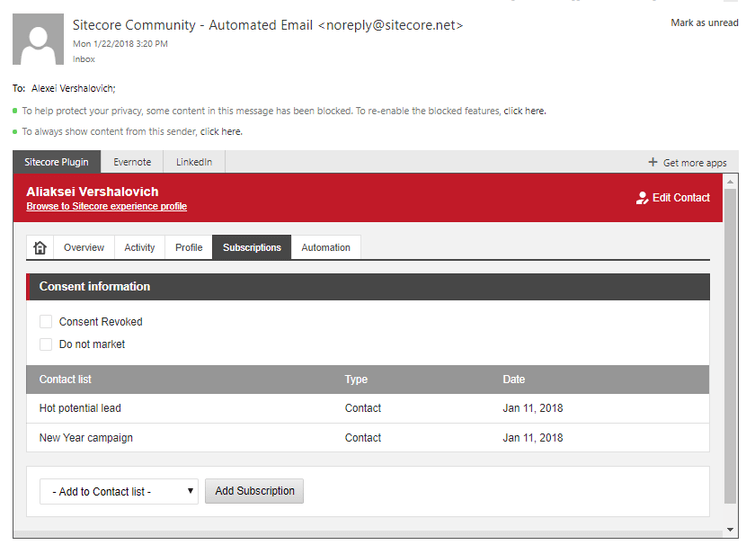746x545 pixels.
Task: Click the Inbox folder label
Action: (x=84, y=59)
